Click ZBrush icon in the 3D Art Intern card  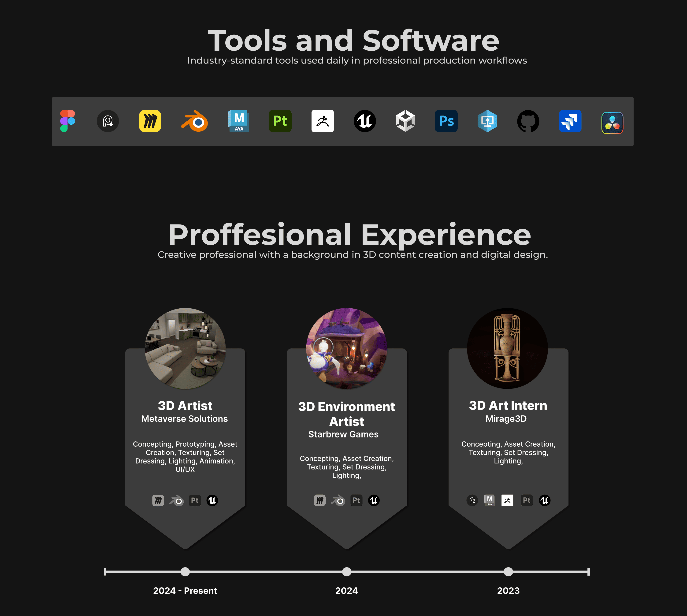click(x=507, y=500)
